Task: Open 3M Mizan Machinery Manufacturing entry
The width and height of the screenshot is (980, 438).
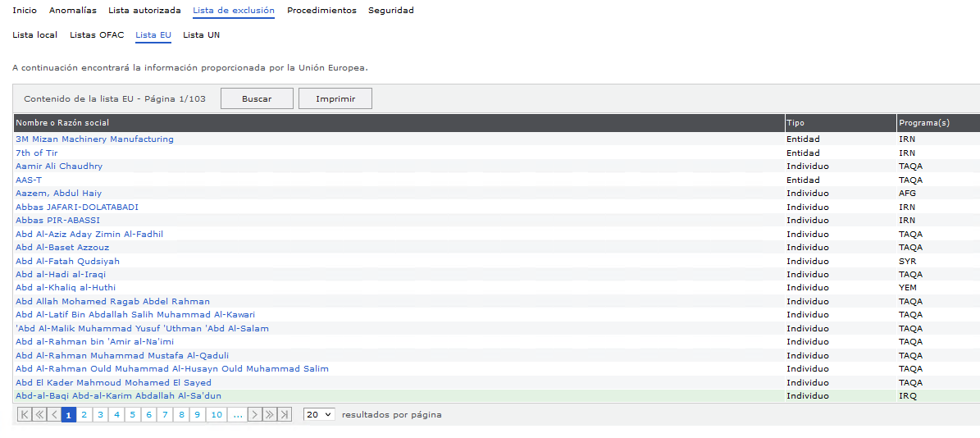Action: coord(94,139)
